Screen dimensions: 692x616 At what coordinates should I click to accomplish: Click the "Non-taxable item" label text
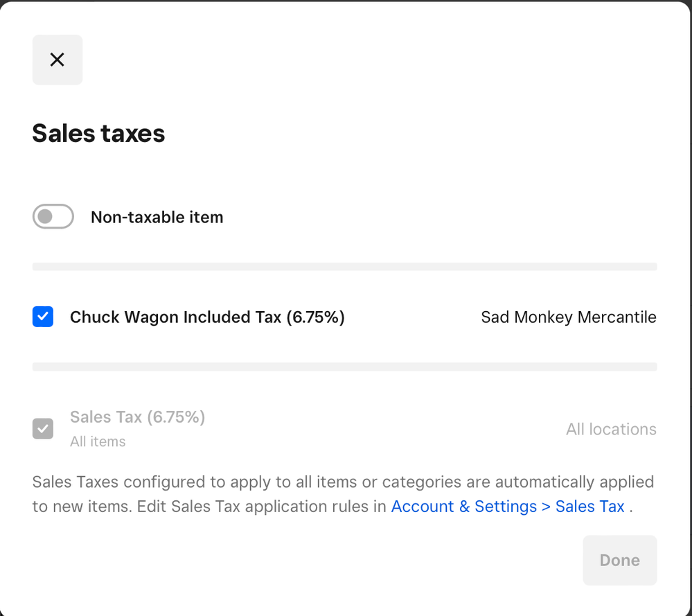click(157, 218)
